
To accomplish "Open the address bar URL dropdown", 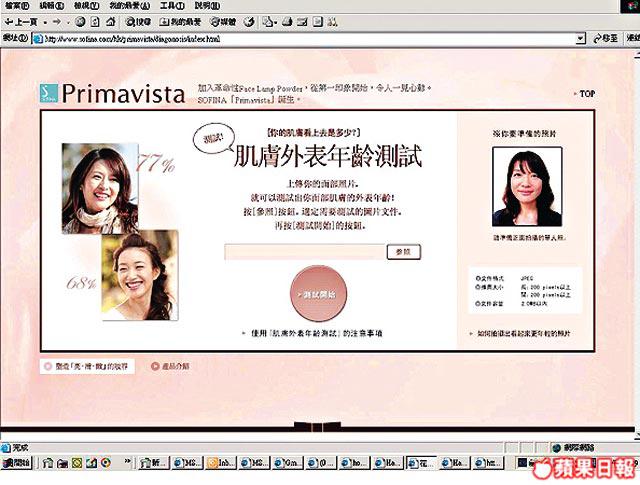I will (581, 39).
